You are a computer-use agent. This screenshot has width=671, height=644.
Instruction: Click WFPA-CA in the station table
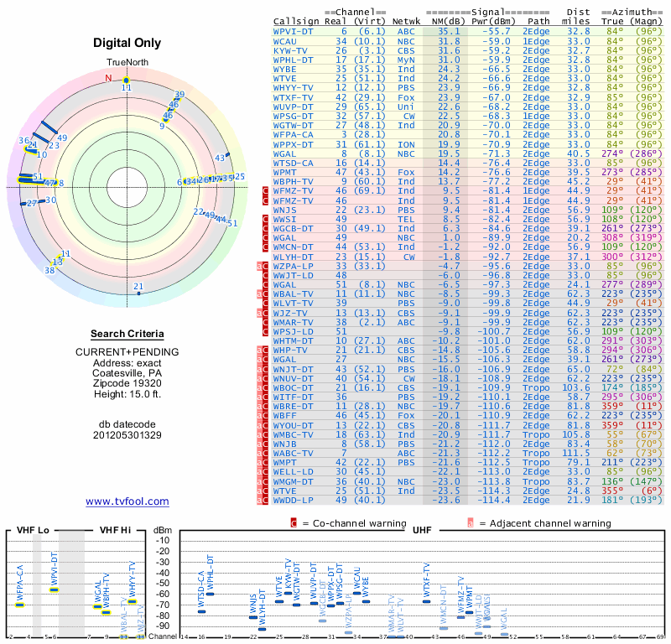point(293,135)
